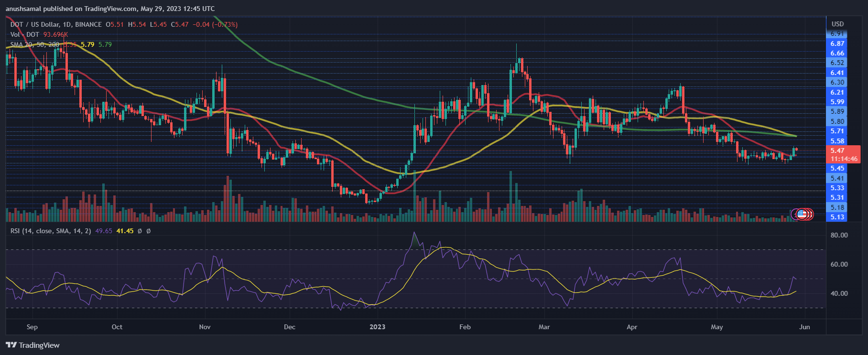Open the USD currency selector on price axis
The height and width of the screenshot is (355, 868).
(837, 24)
